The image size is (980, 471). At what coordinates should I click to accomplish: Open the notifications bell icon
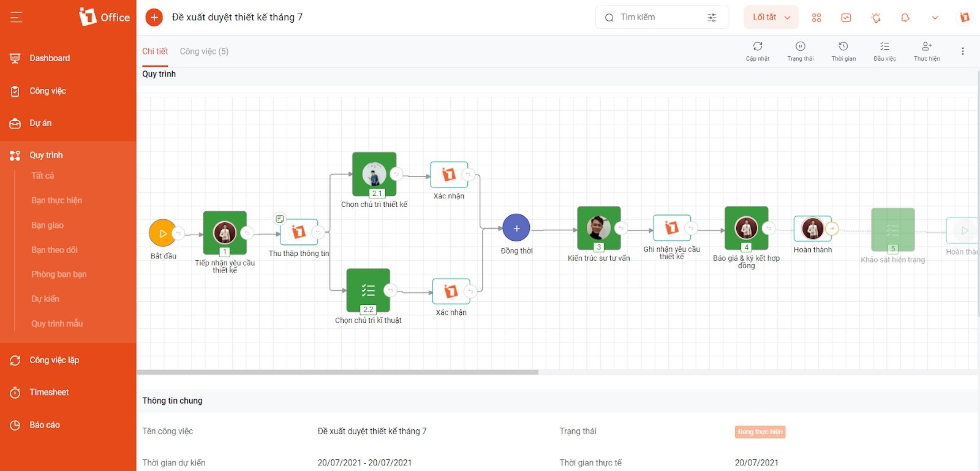coord(905,18)
